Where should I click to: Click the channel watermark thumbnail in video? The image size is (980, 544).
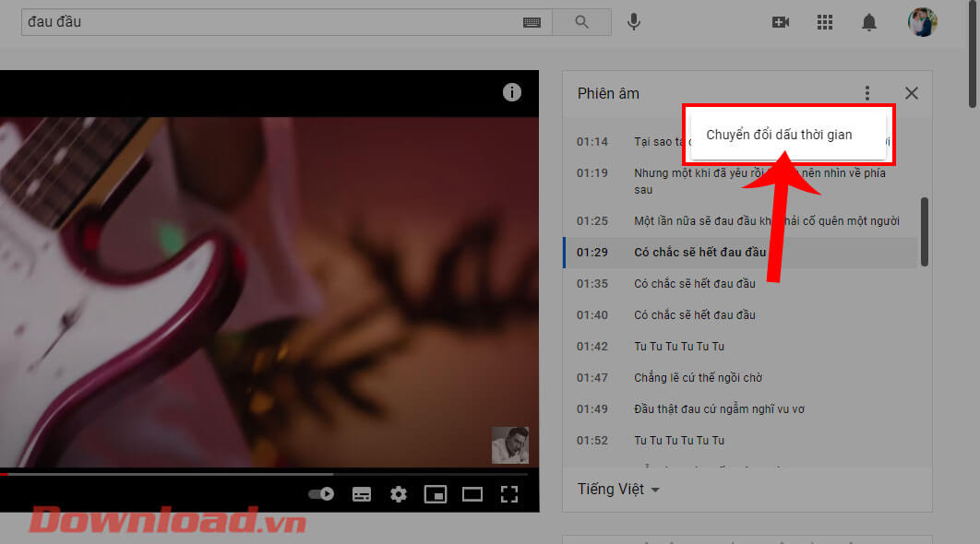510,444
